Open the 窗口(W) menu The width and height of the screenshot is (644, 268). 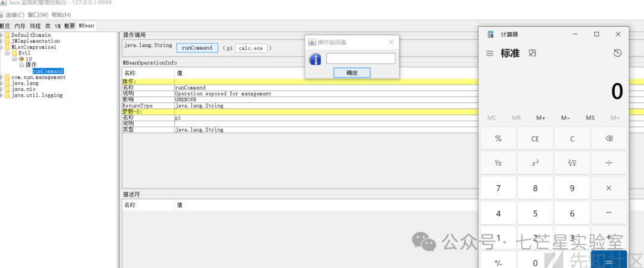38,15
